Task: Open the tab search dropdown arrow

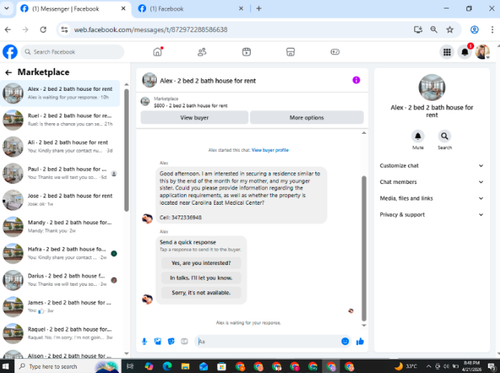Action: [7, 9]
